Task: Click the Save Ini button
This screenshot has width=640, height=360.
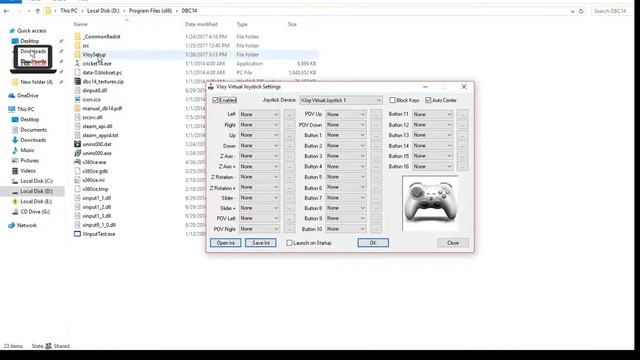Action: [x=260, y=243]
